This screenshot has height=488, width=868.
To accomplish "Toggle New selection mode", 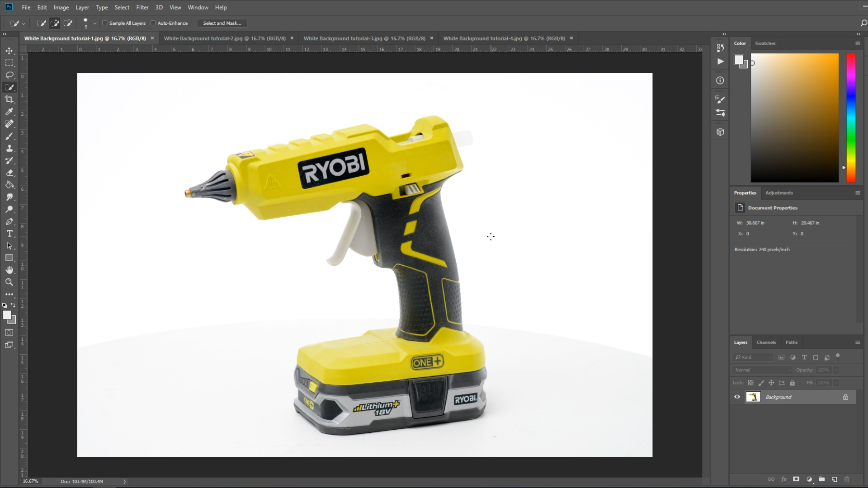I will click(x=41, y=23).
